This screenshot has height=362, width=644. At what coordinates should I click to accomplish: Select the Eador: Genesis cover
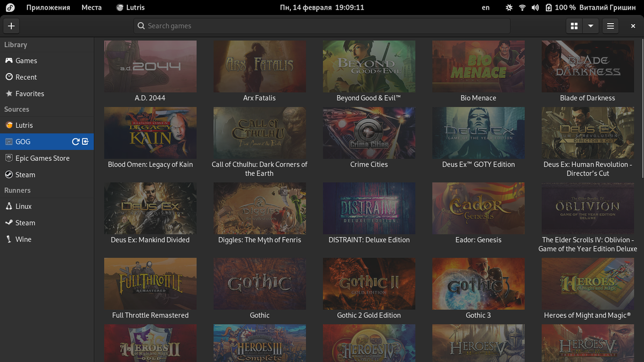coord(479,208)
